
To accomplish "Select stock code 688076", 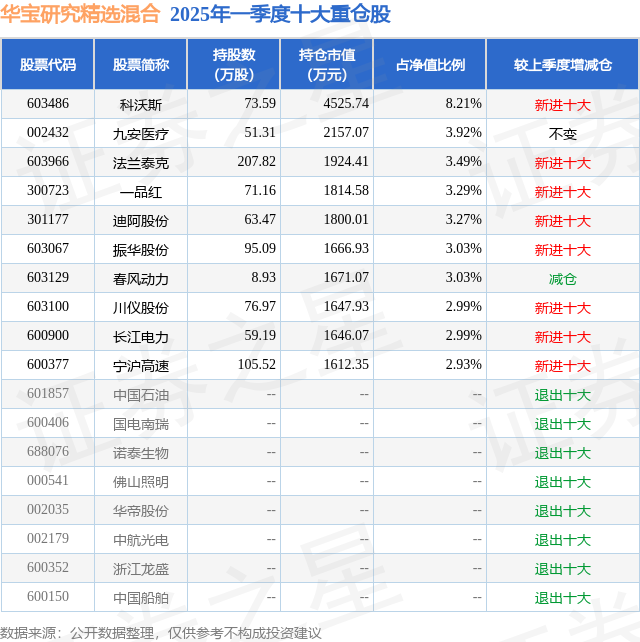I will click(48, 452).
